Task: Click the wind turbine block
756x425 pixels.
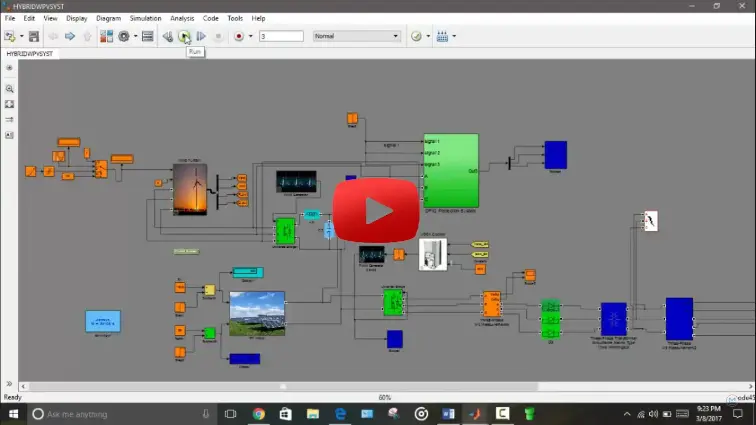Action: click(x=189, y=190)
